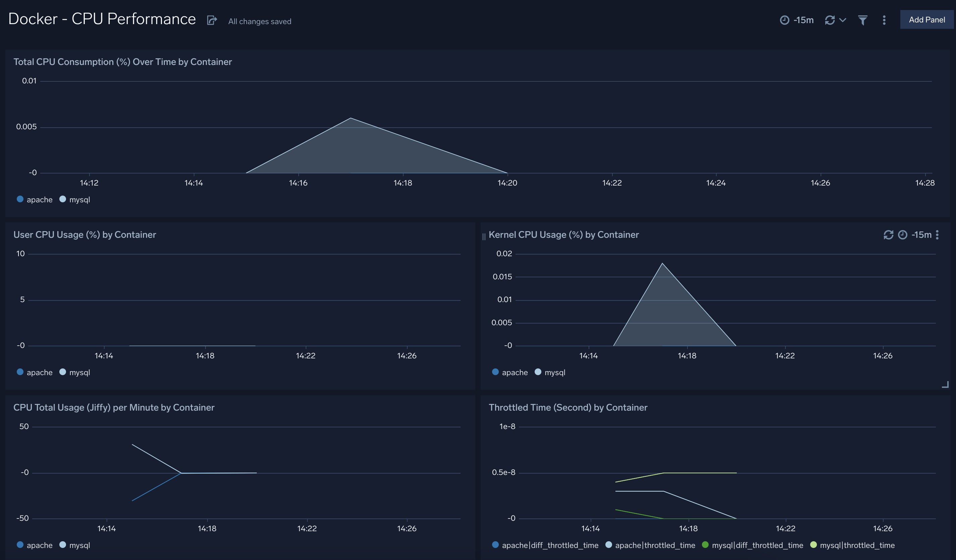956x560 pixels.
Task: Open the -15m time range selector
Action: click(x=803, y=20)
